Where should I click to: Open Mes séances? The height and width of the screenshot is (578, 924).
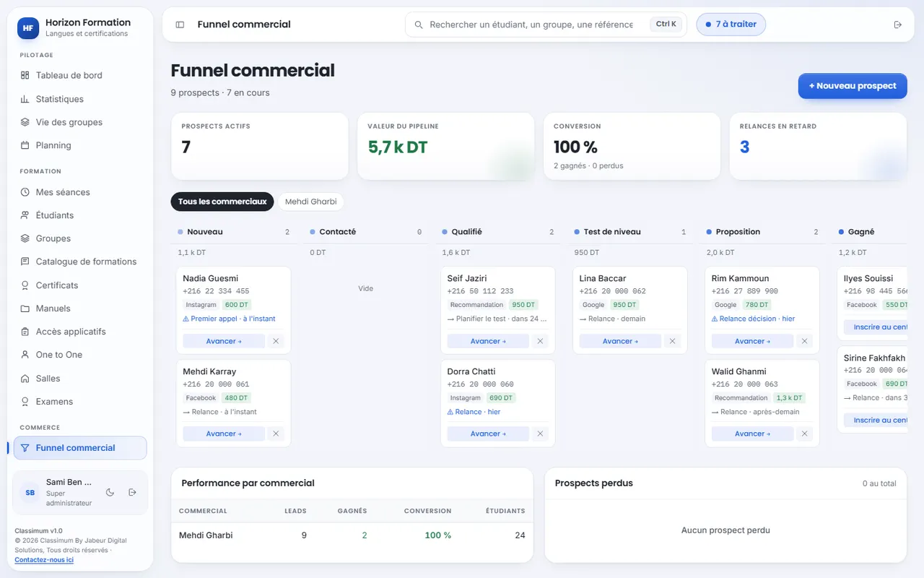(80, 192)
